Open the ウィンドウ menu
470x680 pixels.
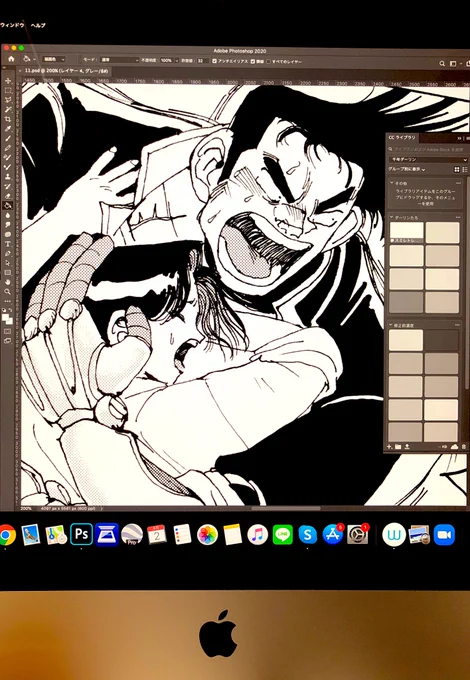[x=12, y=25]
